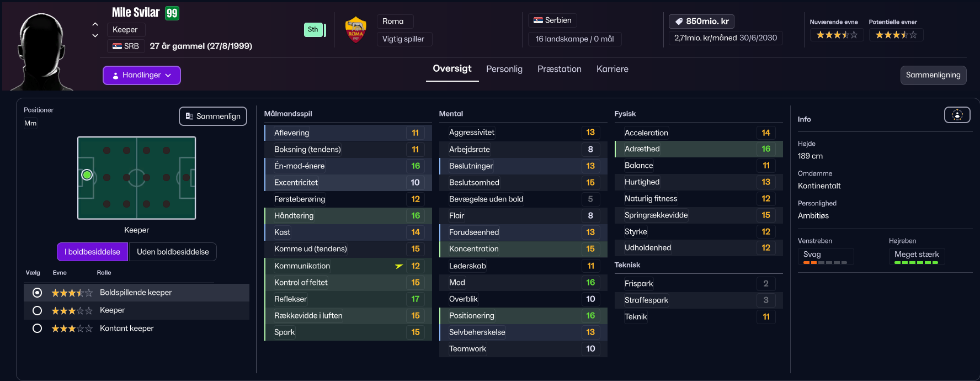Open the Handlinger dropdown menu
The image size is (980, 381).
[142, 75]
